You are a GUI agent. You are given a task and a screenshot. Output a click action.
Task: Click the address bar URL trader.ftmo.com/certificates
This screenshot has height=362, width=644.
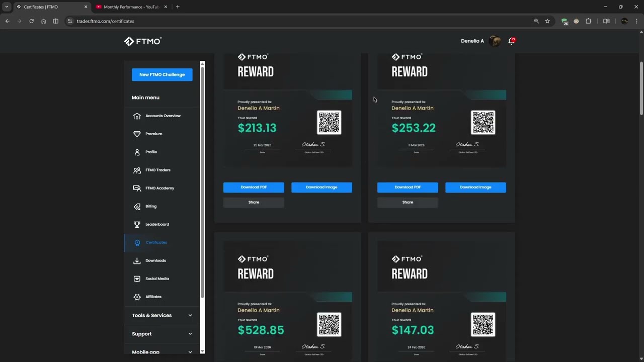pos(105,21)
